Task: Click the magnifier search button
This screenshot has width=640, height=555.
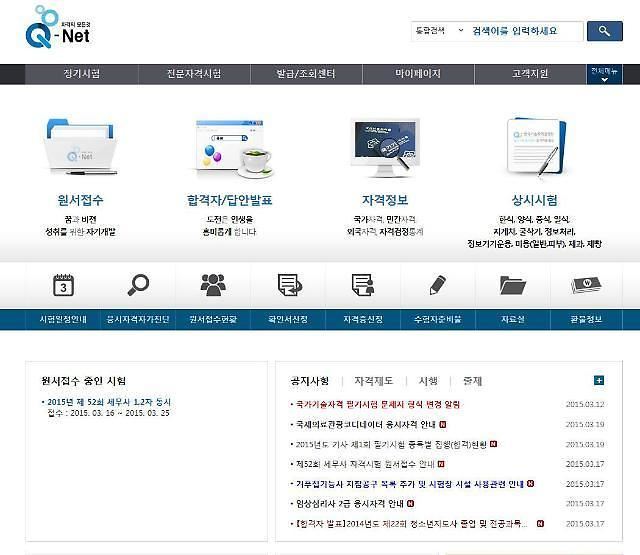Action: pos(604,31)
